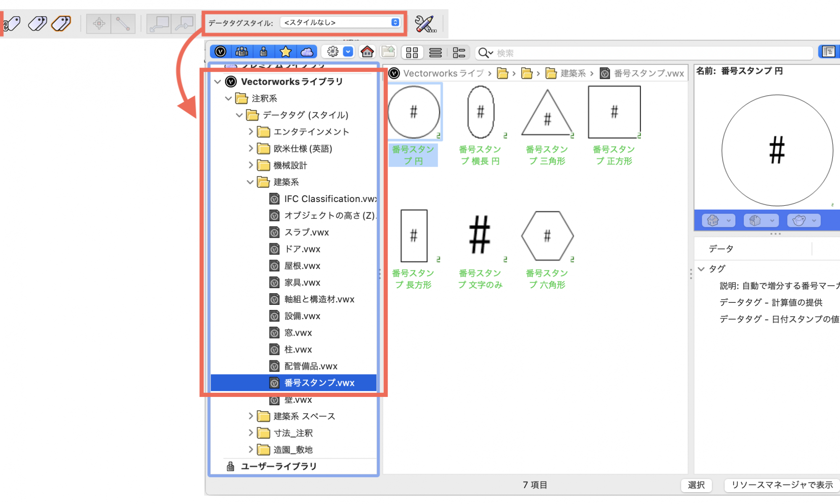Toggle user library filter icon

(x=264, y=52)
